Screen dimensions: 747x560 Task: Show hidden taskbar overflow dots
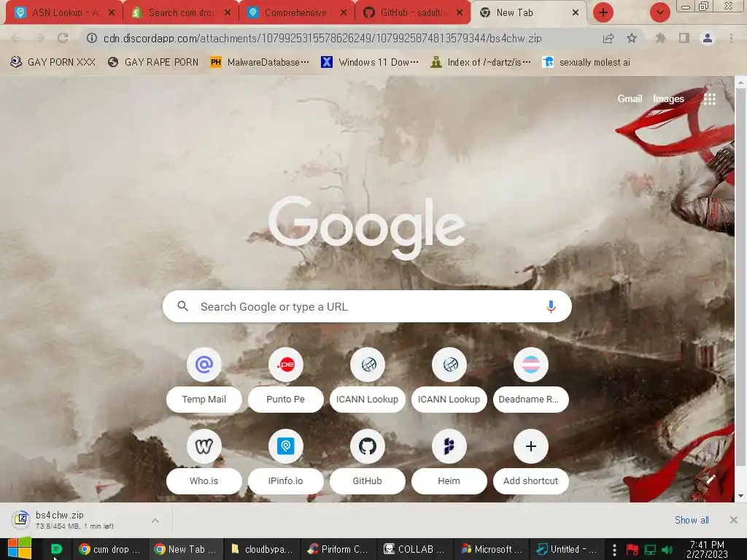614,550
